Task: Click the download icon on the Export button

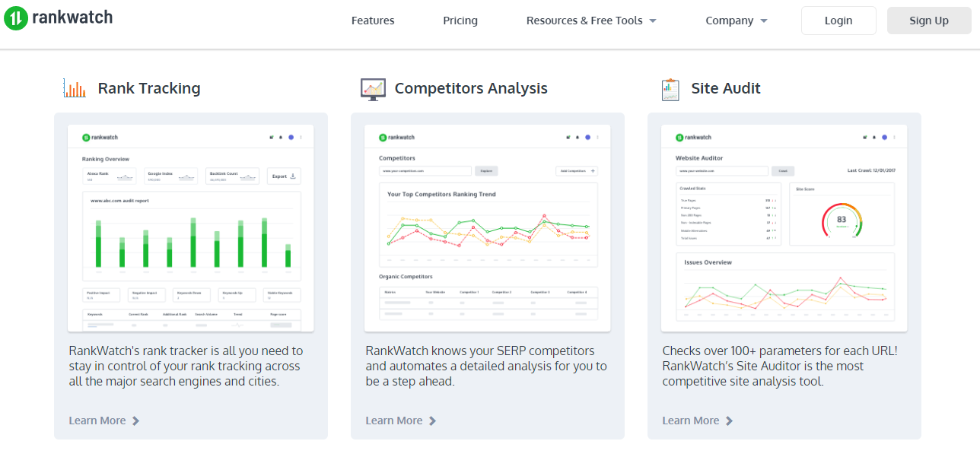Action: point(293,176)
